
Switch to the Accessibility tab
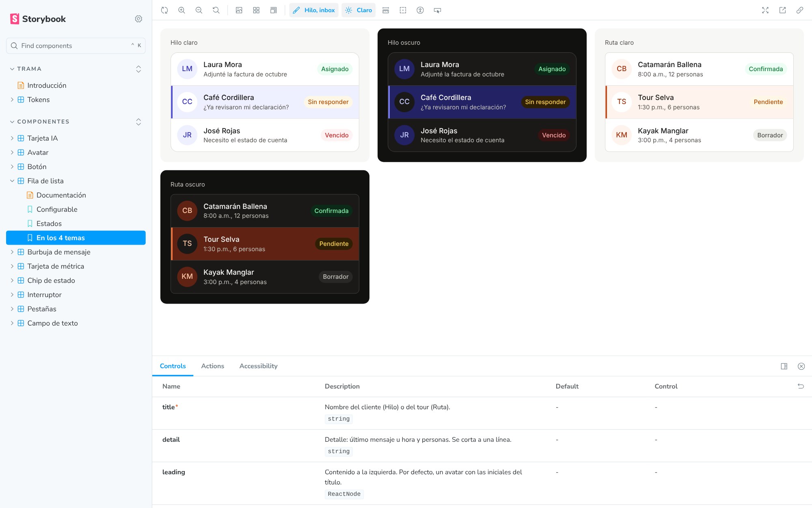(259, 366)
